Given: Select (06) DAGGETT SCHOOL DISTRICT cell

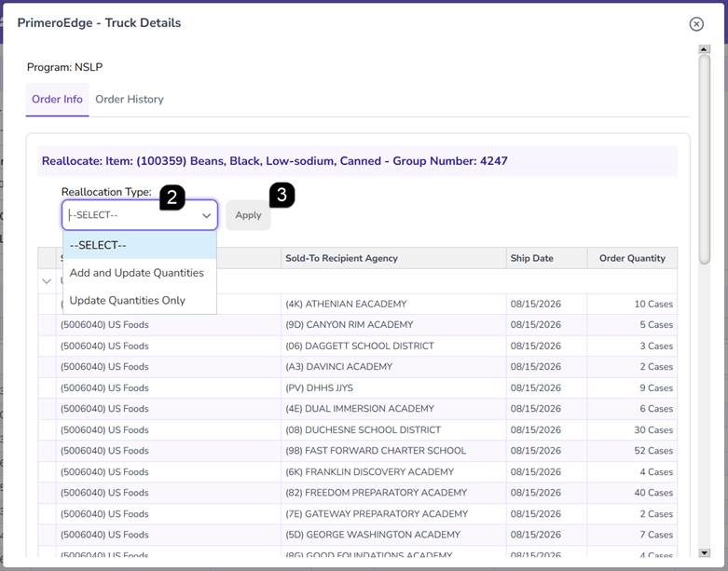Looking at the screenshot, I should [393, 346].
